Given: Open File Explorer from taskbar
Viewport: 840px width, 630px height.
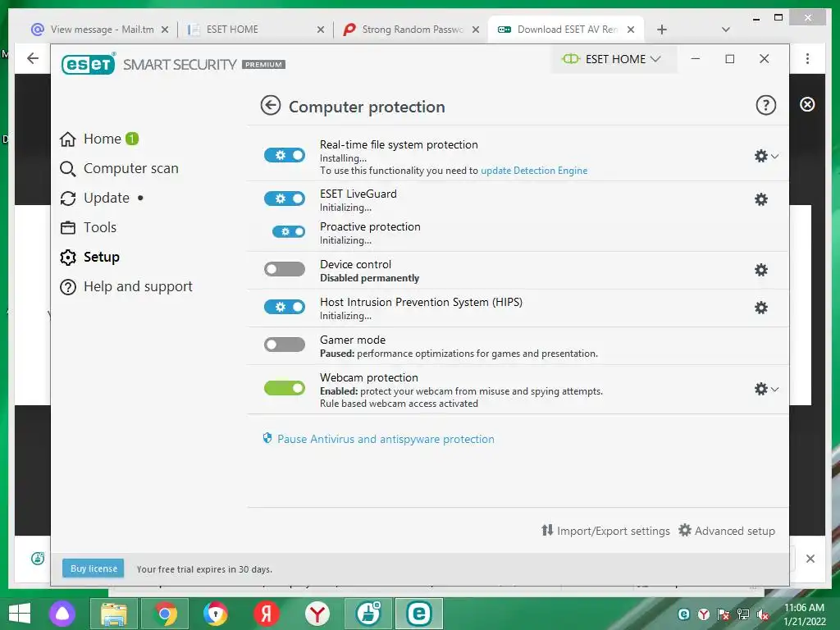Looking at the screenshot, I should coord(113,614).
